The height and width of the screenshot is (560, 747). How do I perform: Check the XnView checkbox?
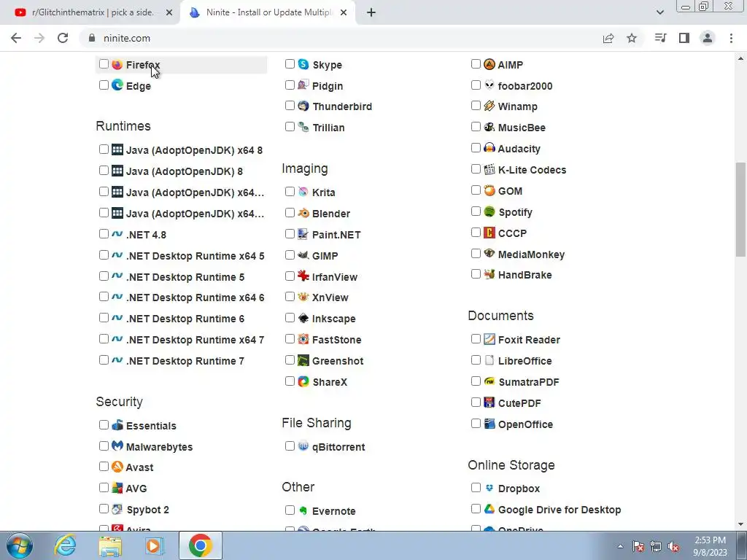coord(290,297)
